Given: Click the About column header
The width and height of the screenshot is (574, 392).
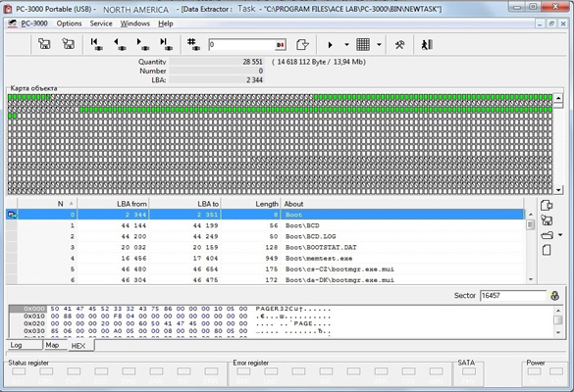Looking at the screenshot, I should click(402, 204).
